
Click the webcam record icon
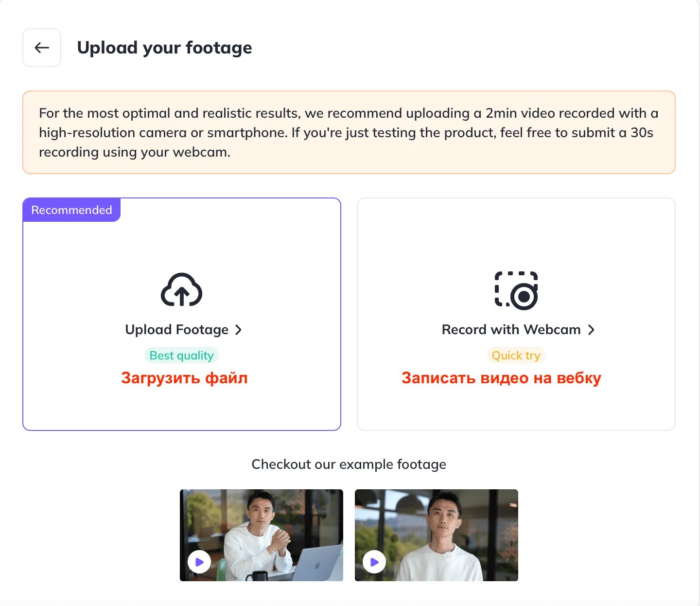click(516, 290)
